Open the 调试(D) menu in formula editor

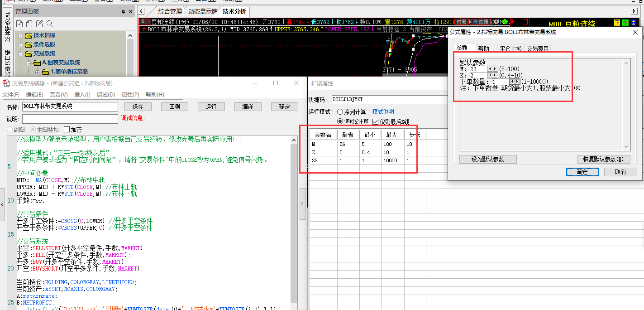pos(105,95)
